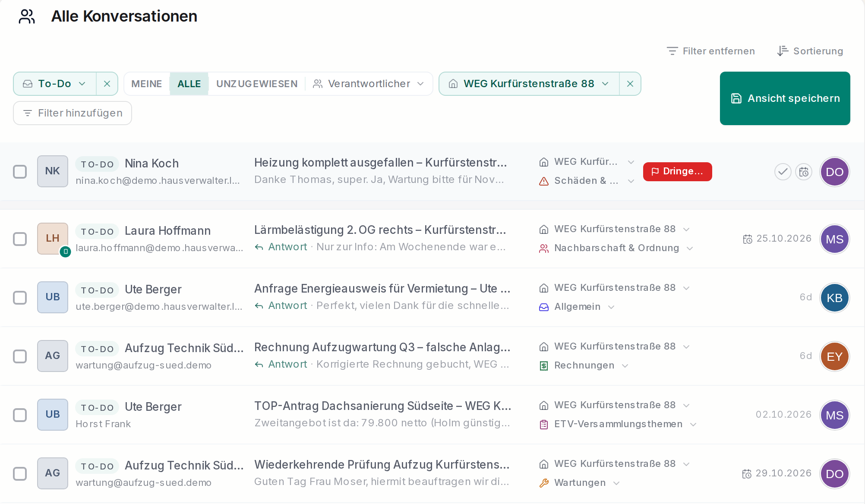
Task: Click the Schäden warning triangle icon
Action: tap(544, 181)
